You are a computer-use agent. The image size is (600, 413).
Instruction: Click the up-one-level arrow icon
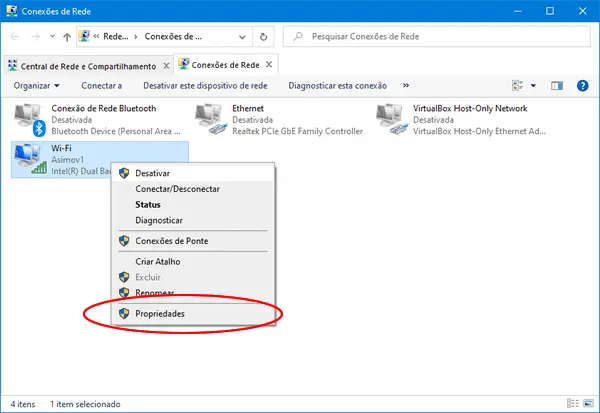point(67,37)
